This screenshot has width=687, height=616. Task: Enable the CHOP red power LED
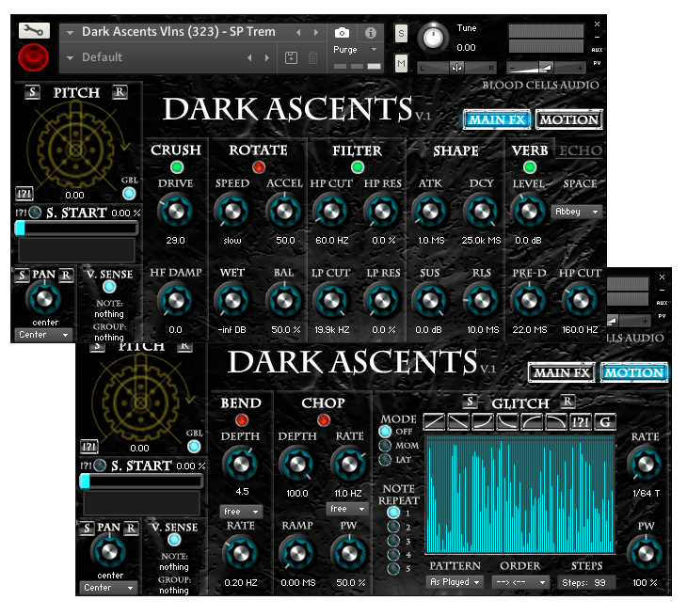324,419
